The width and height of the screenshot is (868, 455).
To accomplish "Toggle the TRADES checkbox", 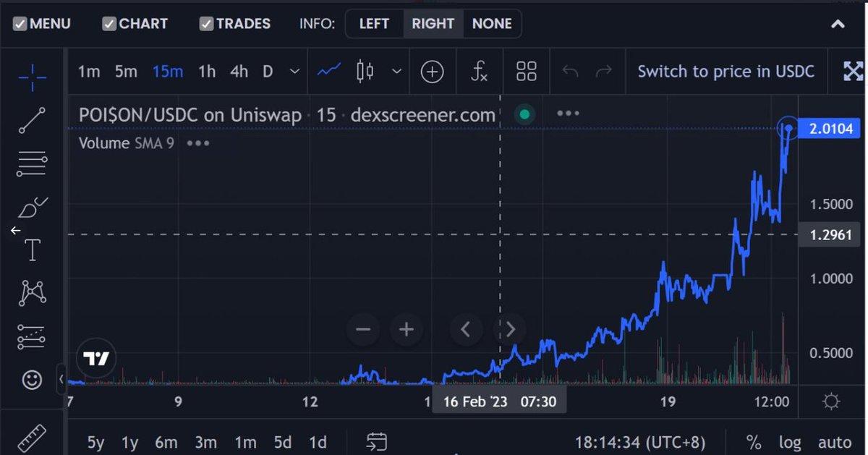I will [x=206, y=24].
